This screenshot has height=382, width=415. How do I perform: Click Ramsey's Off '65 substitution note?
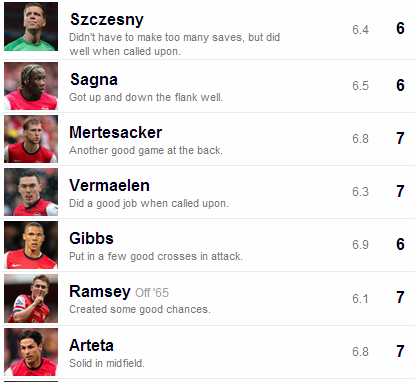(x=152, y=293)
